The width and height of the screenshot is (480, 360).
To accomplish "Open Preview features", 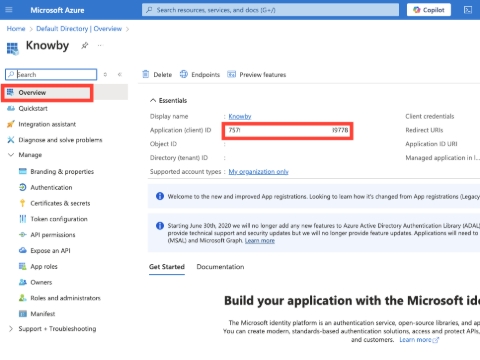I will pos(257,74).
